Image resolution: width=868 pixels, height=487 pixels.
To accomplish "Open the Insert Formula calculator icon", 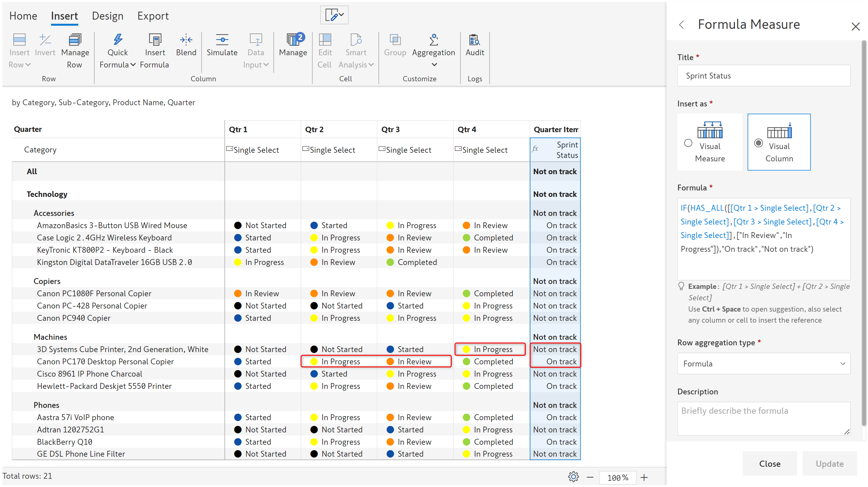I will (x=155, y=40).
